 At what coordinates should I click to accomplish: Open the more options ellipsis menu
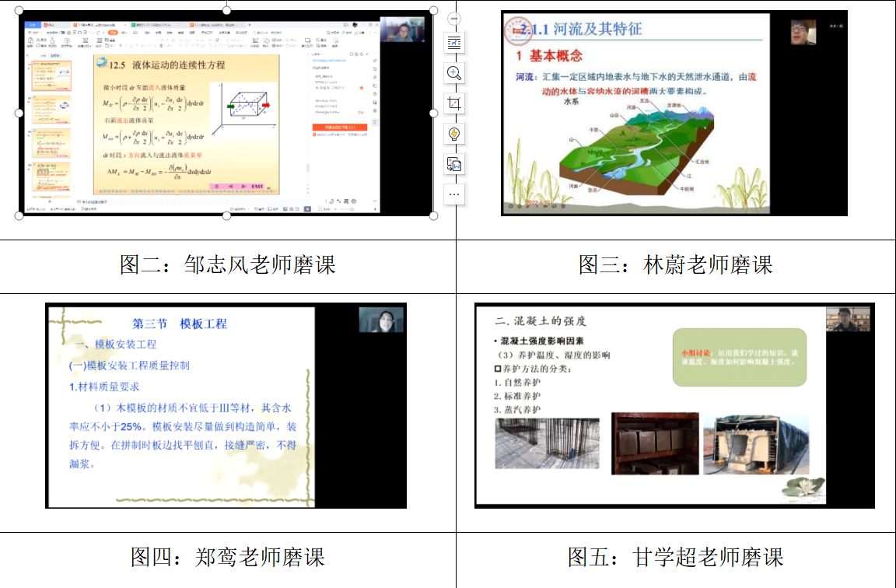454,194
